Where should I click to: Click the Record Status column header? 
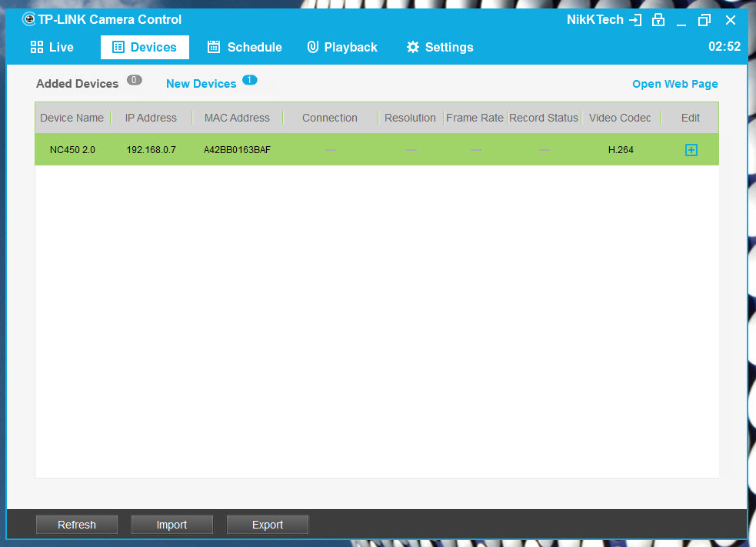click(x=544, y=118)
